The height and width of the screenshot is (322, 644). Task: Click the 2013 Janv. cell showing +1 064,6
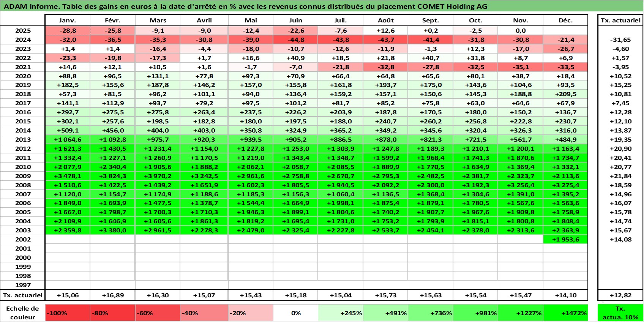68,139
